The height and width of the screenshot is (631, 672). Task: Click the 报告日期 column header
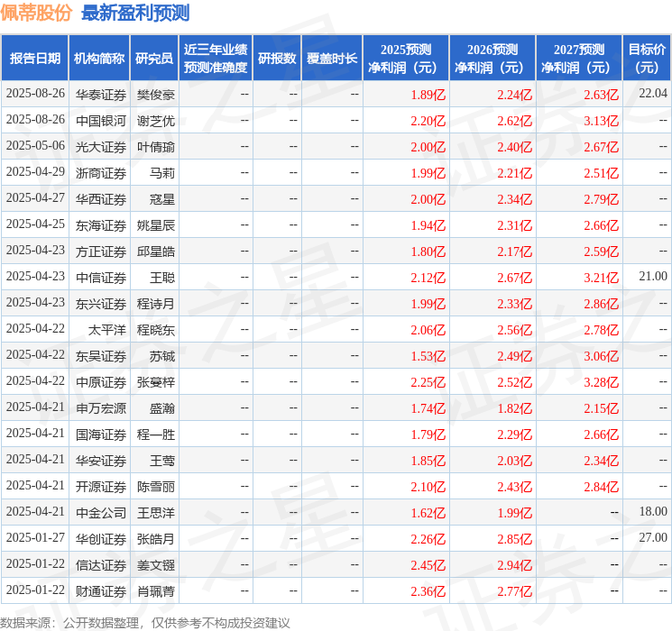click(x=34, y=59)
